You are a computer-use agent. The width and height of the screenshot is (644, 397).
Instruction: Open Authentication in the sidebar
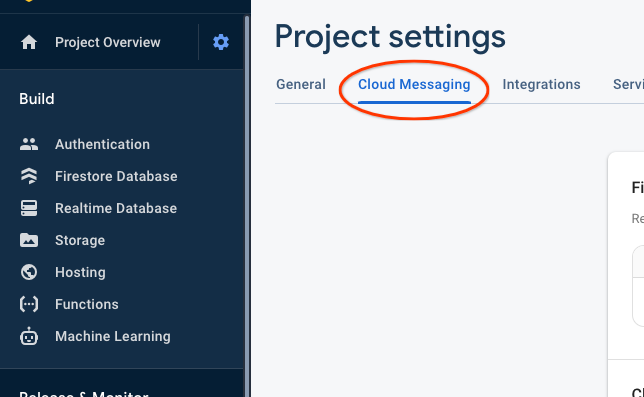(x=102, y=144)
